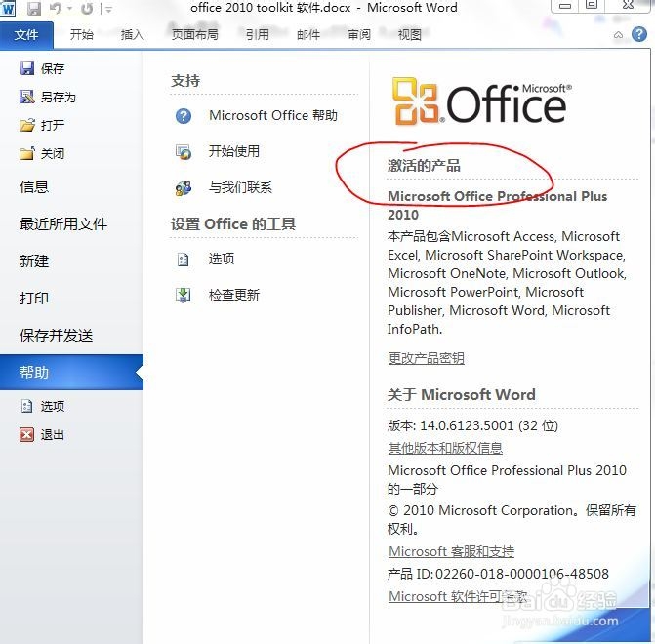Open Microsoft Office 帮助 text button

273,115
